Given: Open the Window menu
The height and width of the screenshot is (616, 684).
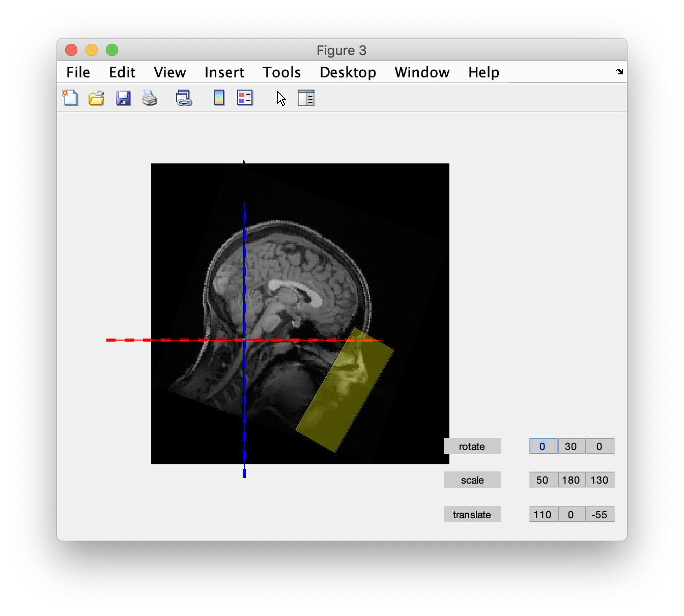Looking at the screenshot, I should (x=422, y=72).
